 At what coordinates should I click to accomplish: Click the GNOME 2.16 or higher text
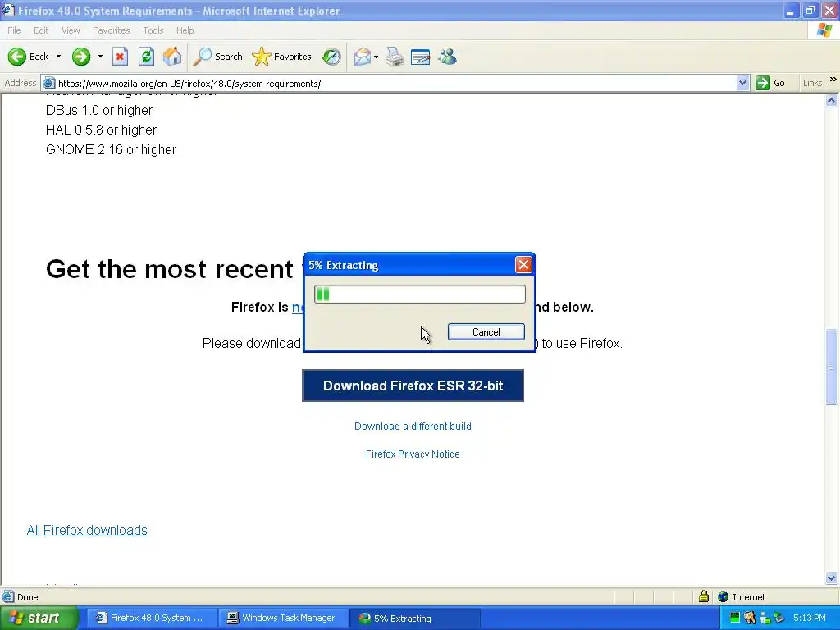point(111,149)
